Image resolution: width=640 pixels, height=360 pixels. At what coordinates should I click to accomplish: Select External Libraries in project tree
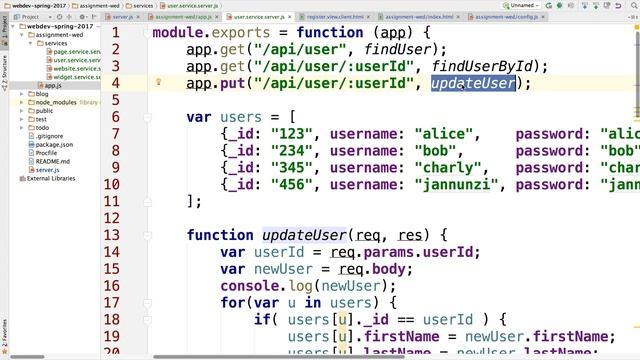coord(47,178)
